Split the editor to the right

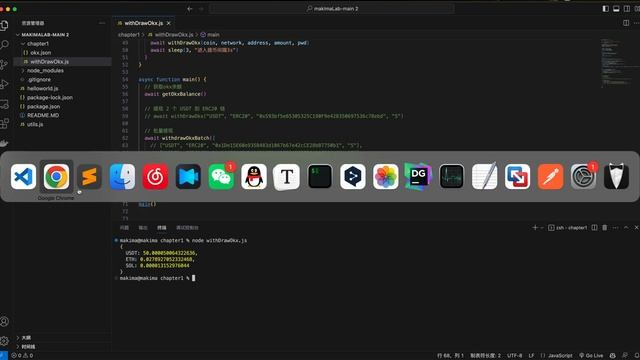click(626, 23)
